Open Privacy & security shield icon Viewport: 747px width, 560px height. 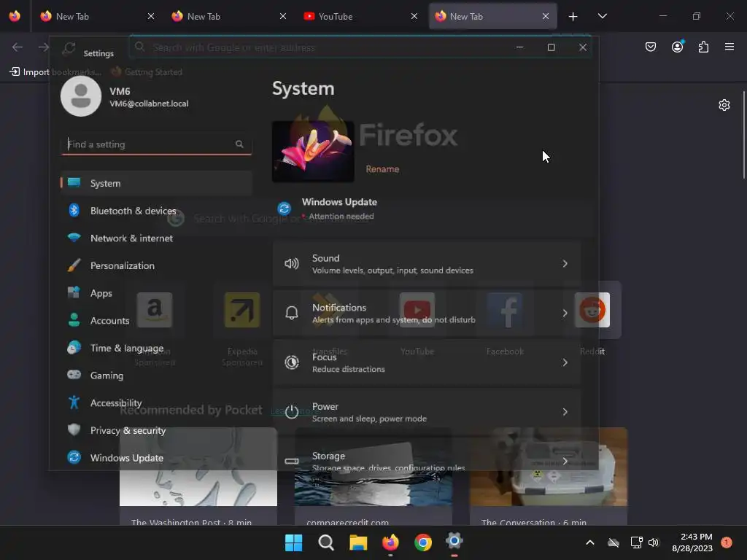74,429
